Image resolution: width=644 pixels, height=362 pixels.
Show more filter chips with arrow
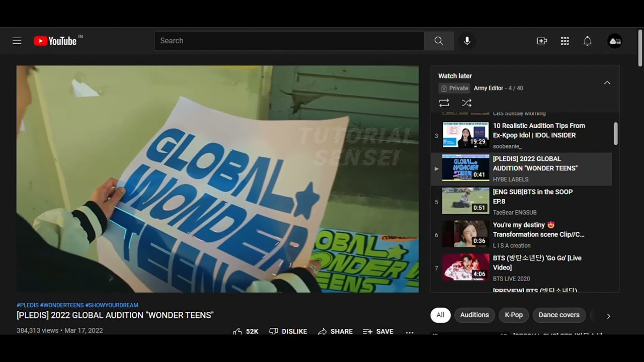tap(608, 316)
